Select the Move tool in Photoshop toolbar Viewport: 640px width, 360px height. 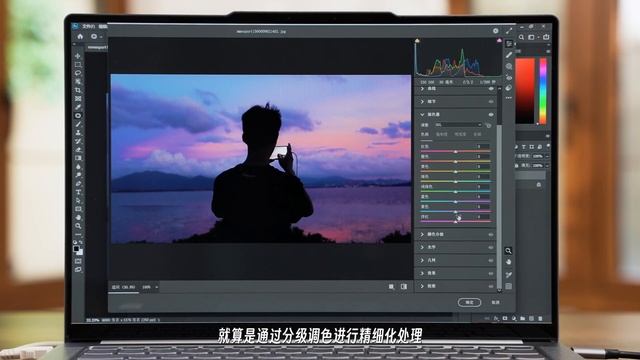click(78, 56)
